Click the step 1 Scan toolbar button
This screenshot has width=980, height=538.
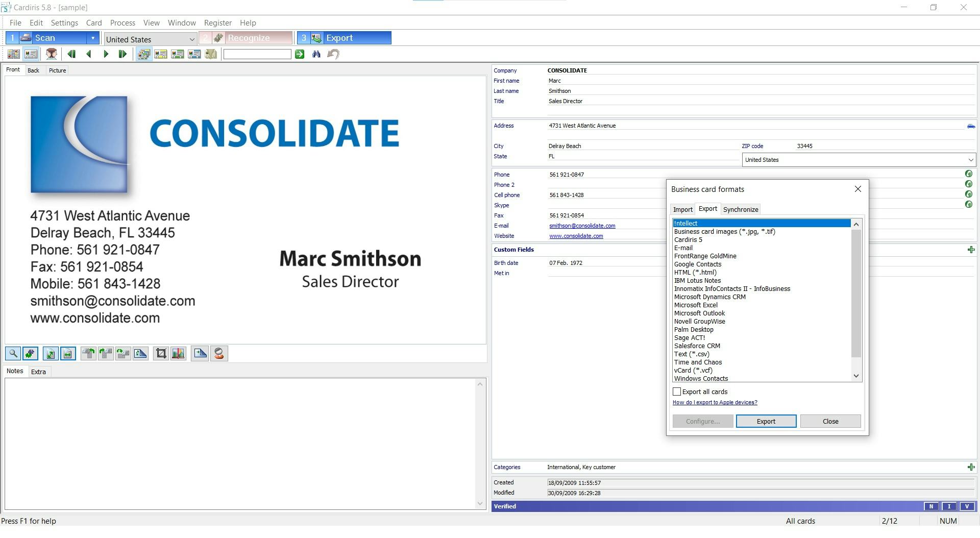[x=46, y=38]
